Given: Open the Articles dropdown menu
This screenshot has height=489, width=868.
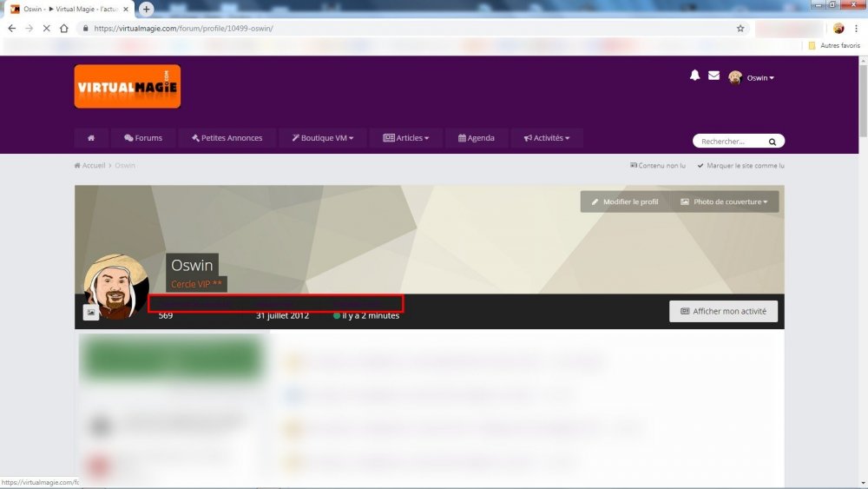Looking at the screenshot, I should (406, 138).
